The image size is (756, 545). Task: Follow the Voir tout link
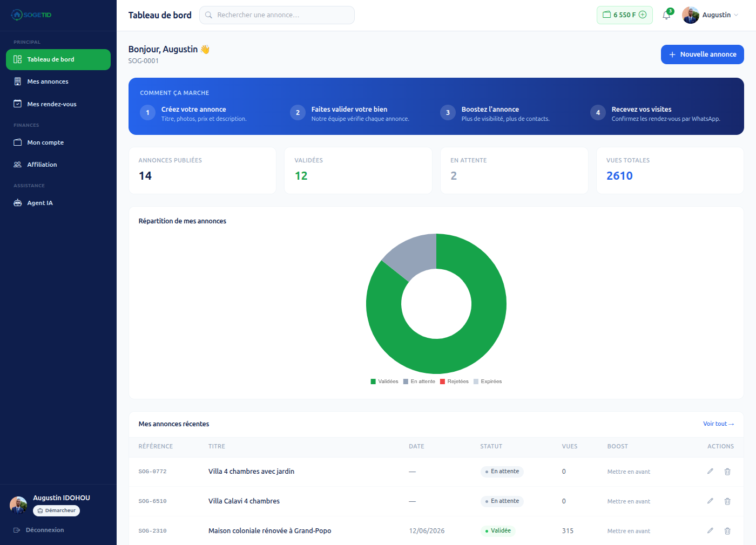point(718,424)
